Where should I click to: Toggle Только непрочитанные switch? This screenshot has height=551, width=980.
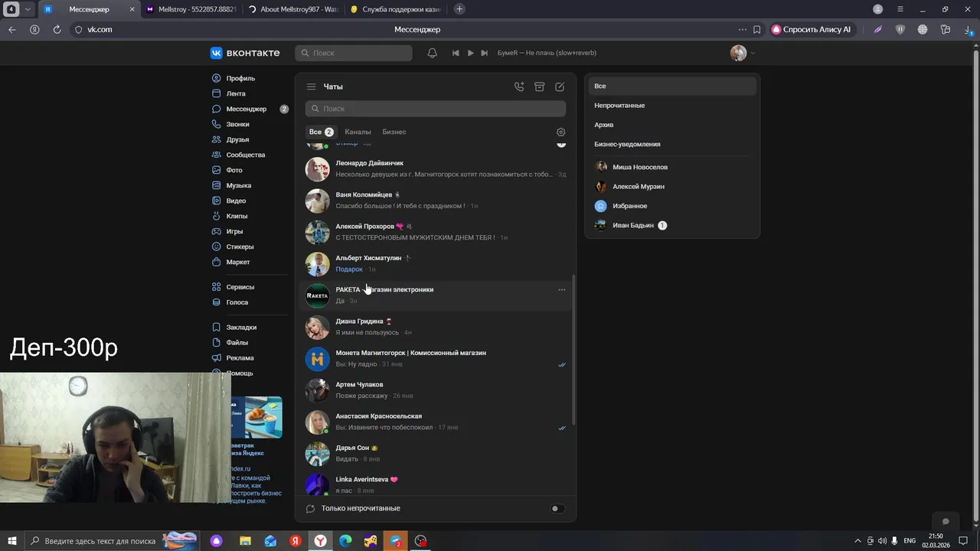pyautogui.click(x=558, y=508)
